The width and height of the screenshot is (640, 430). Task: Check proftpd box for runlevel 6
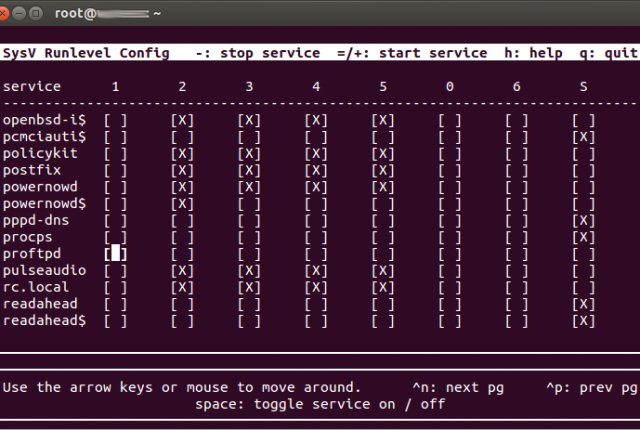point(516,254)
